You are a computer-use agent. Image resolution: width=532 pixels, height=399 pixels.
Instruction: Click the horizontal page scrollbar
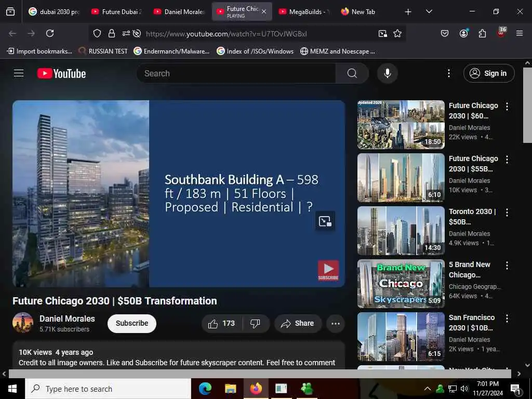click(260, 374)
